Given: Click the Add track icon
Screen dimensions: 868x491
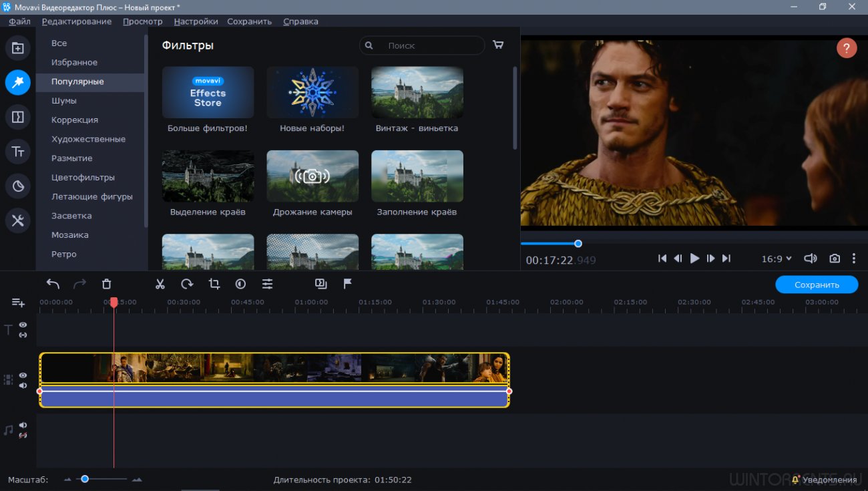Looking at the screenshot, I should (18, 303).
